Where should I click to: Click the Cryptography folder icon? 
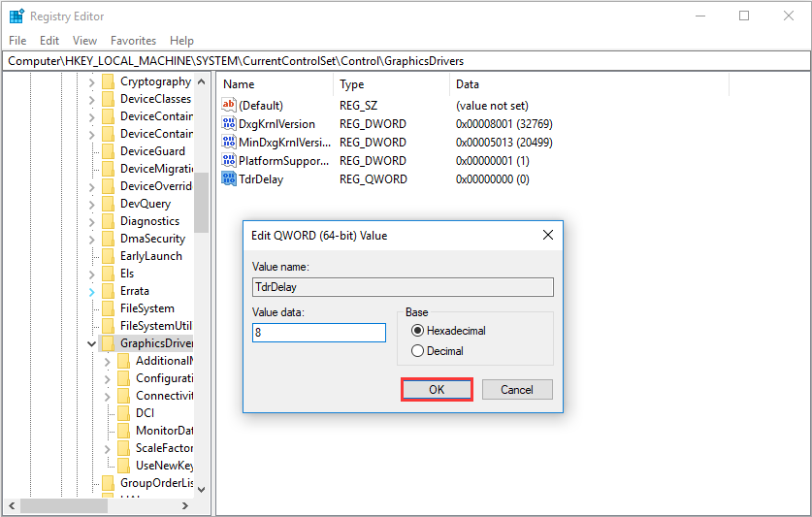pos(109,81)
